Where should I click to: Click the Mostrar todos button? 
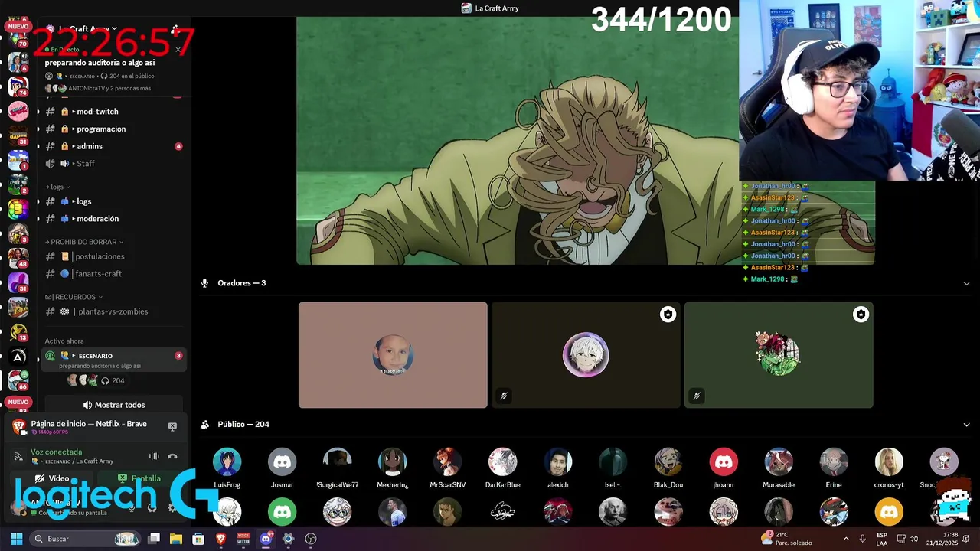click(x=113, y=405)
